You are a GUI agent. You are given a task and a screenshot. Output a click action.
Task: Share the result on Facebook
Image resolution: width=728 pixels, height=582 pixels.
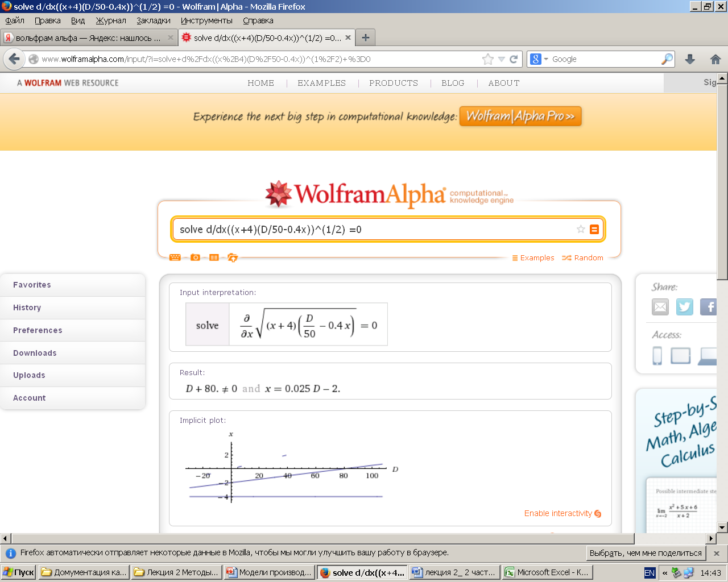[x=709, y=307]
